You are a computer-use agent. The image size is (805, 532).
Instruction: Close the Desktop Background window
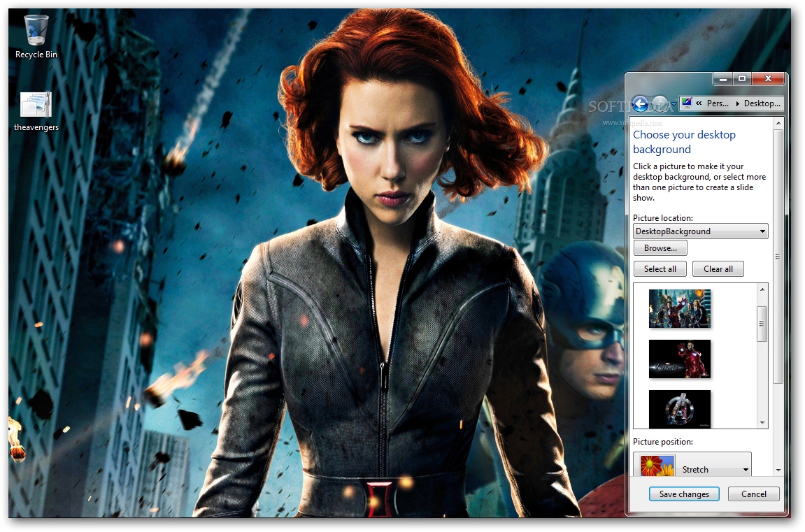pyautogui.click(x=768, y=78)
